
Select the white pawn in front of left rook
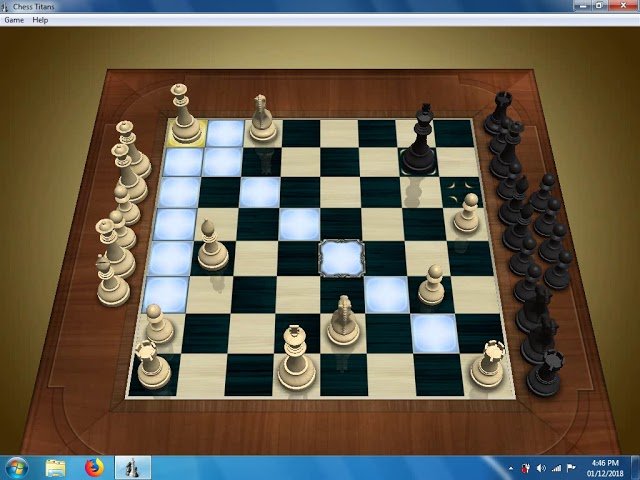[158, 324]
